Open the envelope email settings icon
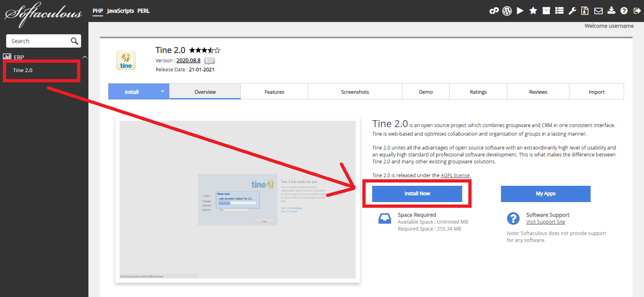The image size is (644, 297). (598, 11)
